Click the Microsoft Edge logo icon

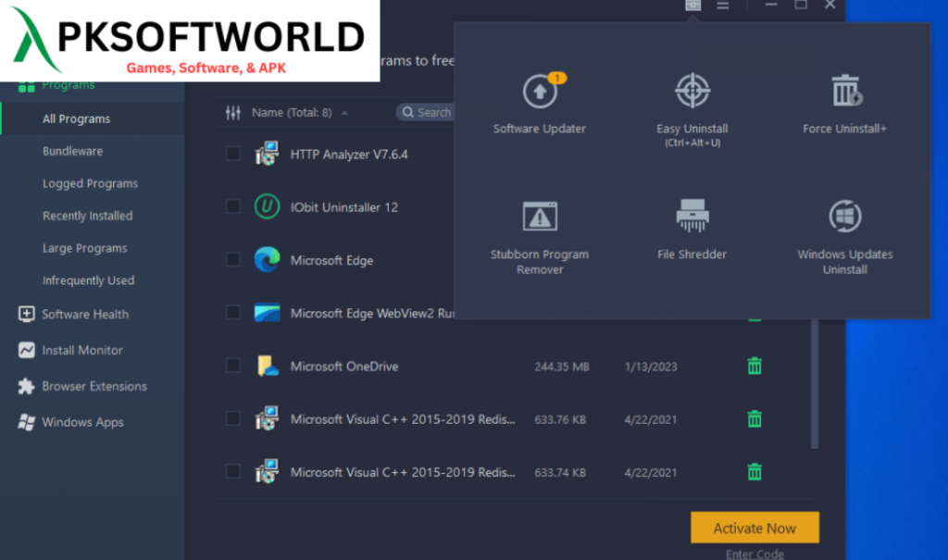pyautogui.click(x=267, y=259)
